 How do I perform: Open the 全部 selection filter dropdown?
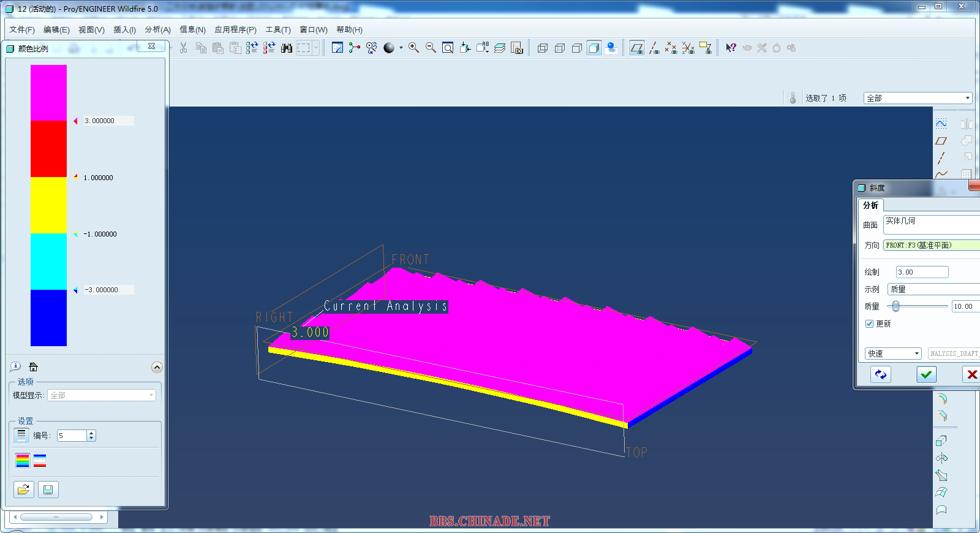[x=918, y=98]
